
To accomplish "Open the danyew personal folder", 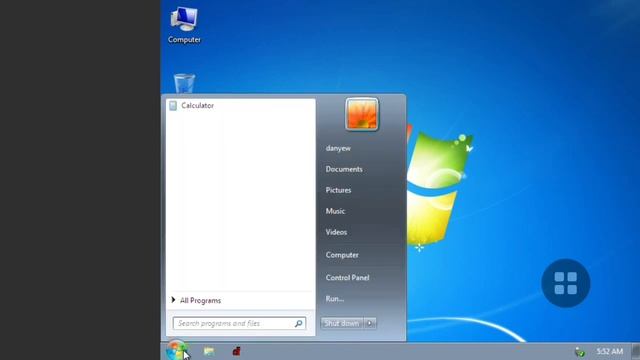I will (338, 148).
